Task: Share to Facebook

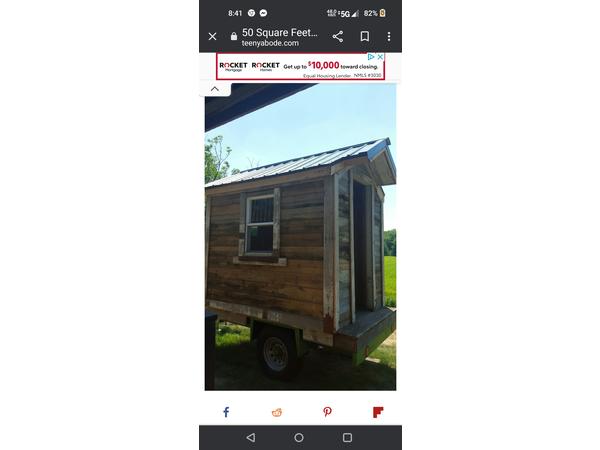Action: (x=226, y=412)
